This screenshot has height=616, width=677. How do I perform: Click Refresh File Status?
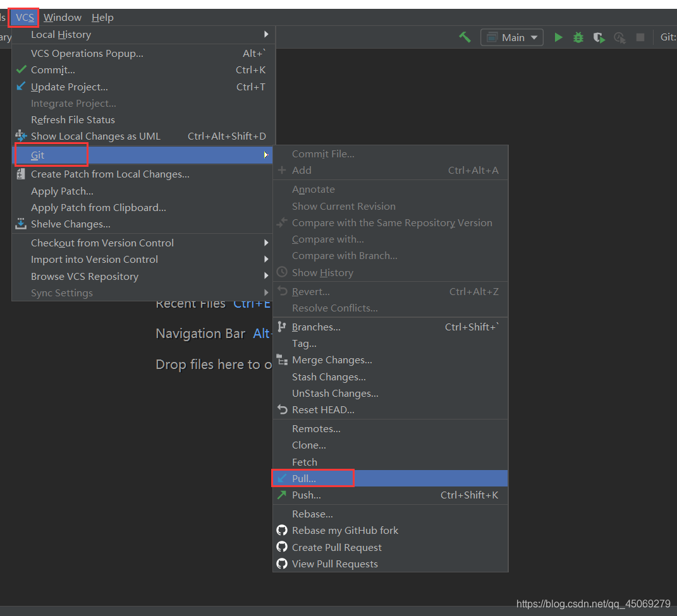143,119
